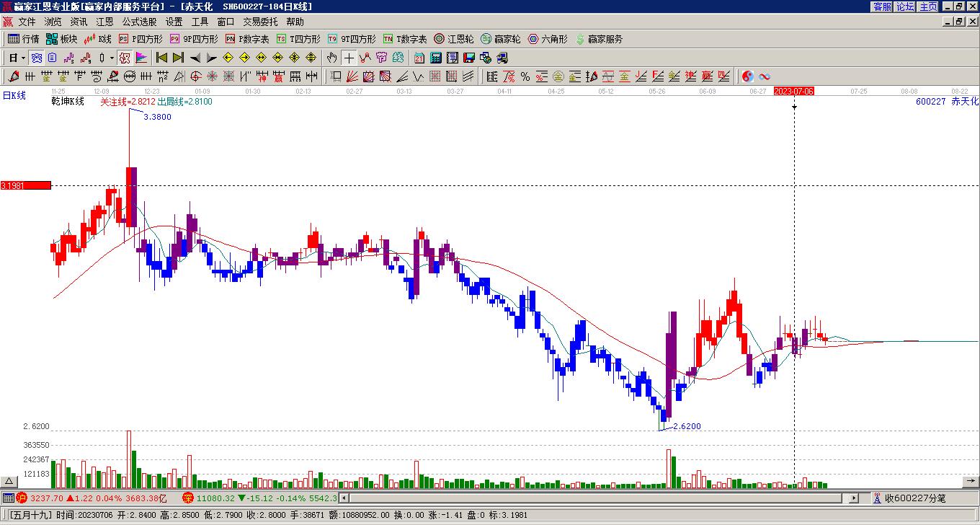Viewport: 980px width, 525px height.
Task: Select the pencil drawing tool
Action: coord(13,76)
